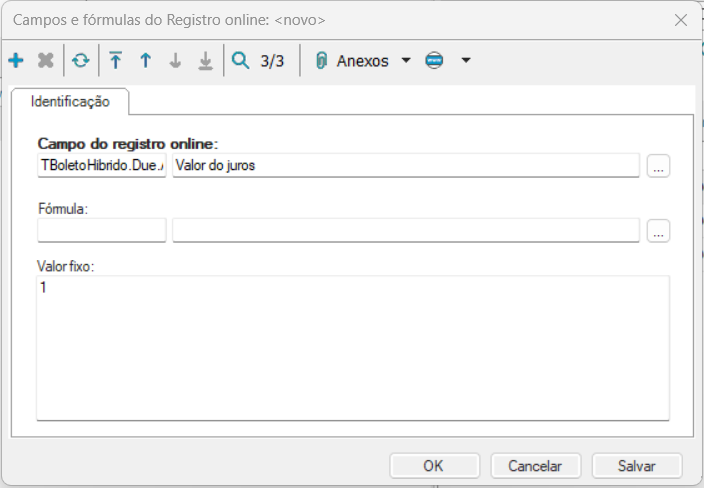Click the Fórmula code input field
704x488 pixels.
(x=102, y=230)
